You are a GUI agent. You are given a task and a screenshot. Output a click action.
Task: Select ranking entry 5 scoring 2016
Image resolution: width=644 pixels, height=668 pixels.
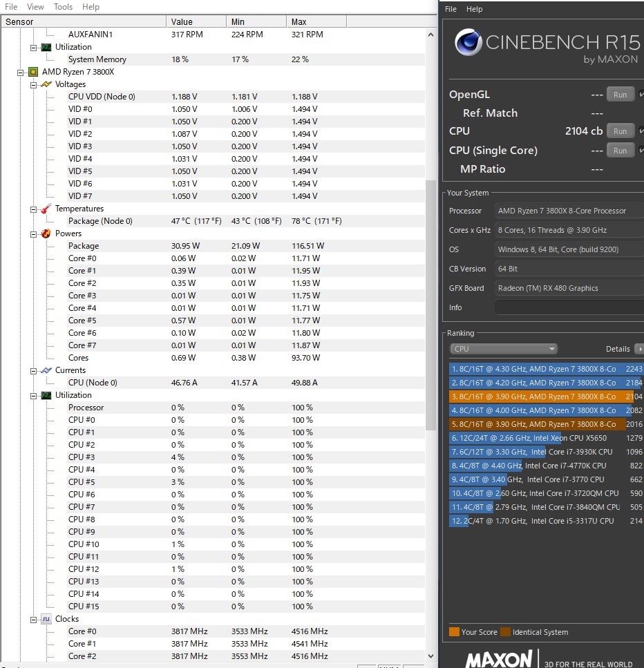(546, 424)
